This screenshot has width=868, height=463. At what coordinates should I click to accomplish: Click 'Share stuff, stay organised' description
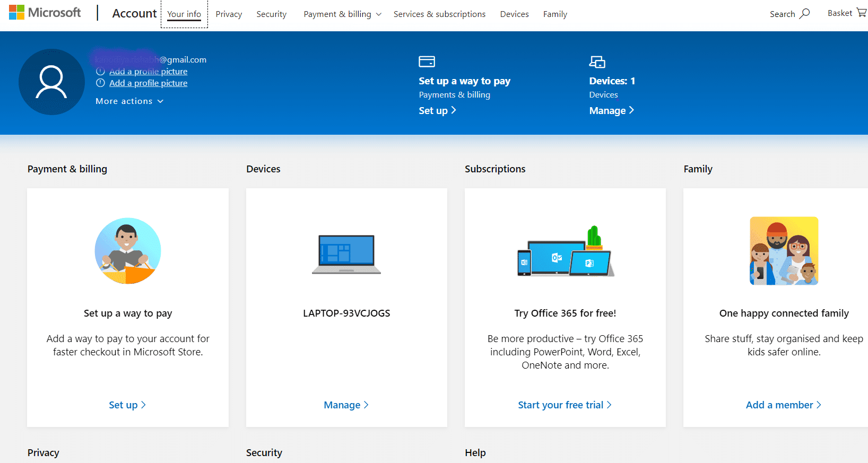[x=784, y=345]
